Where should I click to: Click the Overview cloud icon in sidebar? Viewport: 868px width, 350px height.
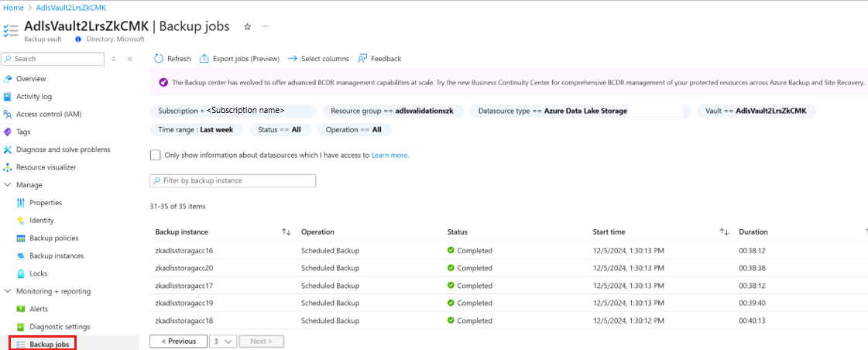click(8, 79)
